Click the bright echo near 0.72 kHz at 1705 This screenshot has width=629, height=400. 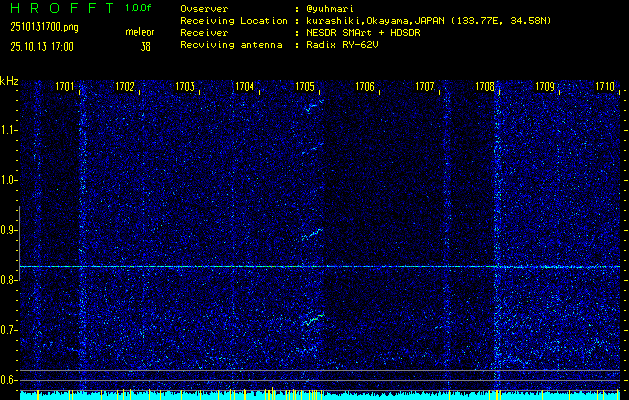coord(313,319)
